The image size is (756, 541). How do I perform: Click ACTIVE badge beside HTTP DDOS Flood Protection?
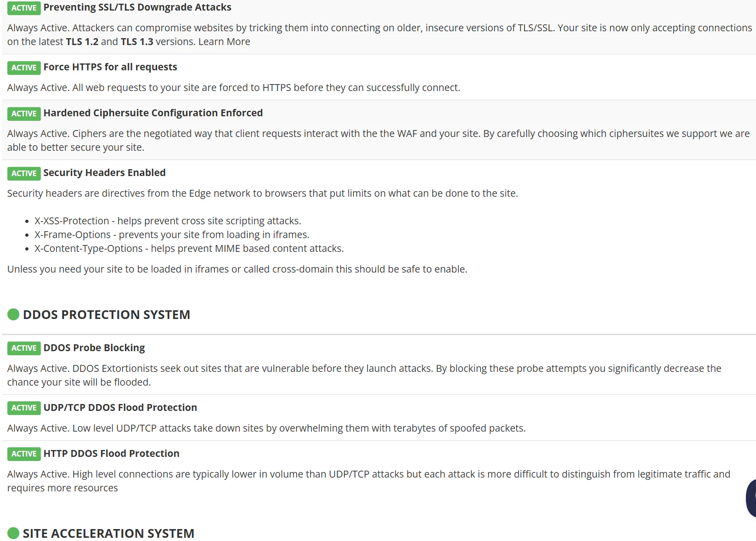[x=24, y=454]
